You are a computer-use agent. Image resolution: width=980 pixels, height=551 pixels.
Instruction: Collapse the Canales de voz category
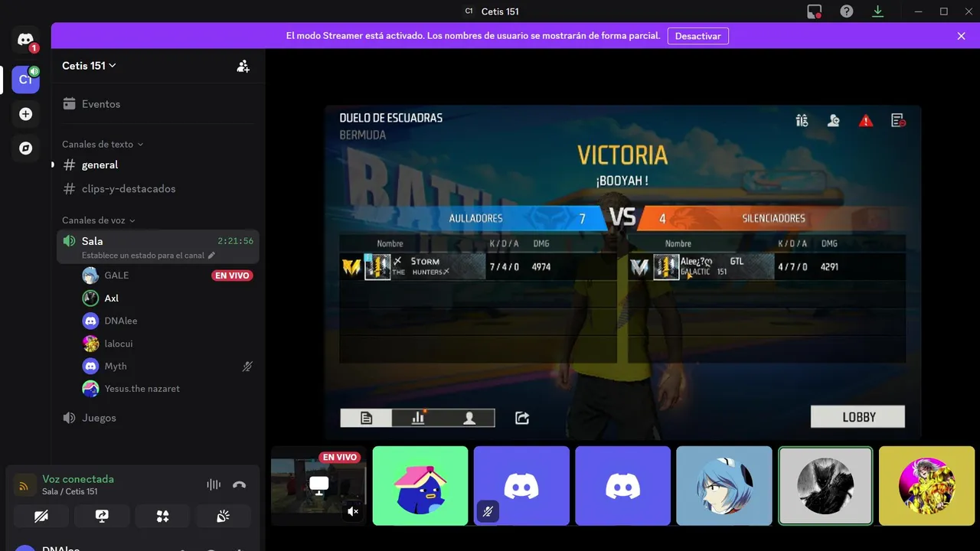coord(99,220)
